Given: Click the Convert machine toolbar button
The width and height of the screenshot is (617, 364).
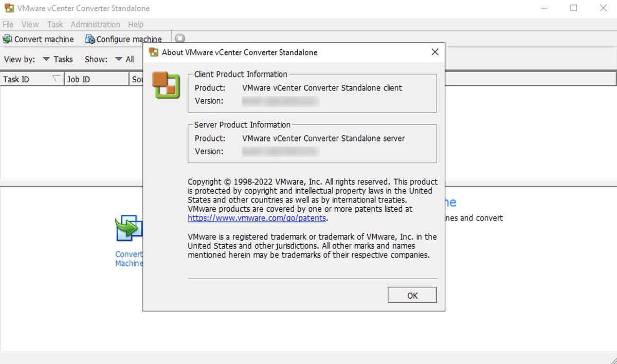Looking at the screenshot, I should (39, 39).
